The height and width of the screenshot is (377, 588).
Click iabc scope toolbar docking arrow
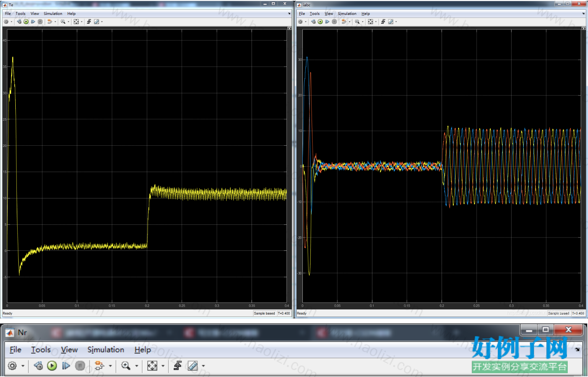point(583,13)
